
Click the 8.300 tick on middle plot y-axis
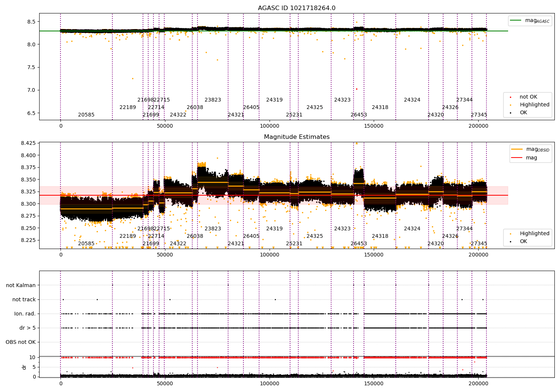pyautogui.click(x=28, y=204)
